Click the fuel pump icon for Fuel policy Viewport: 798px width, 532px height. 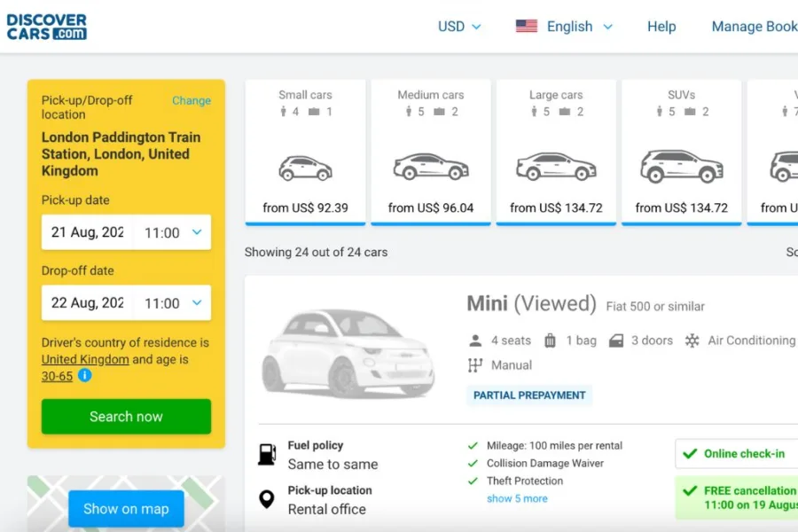266,452
